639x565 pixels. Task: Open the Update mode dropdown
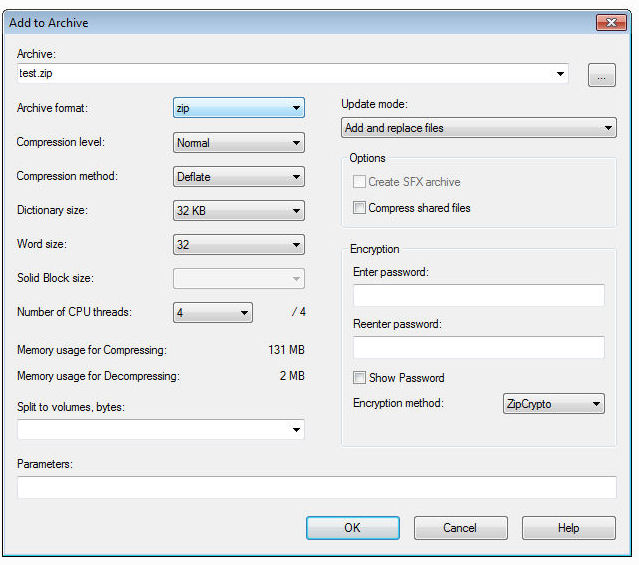pos(478,128)
